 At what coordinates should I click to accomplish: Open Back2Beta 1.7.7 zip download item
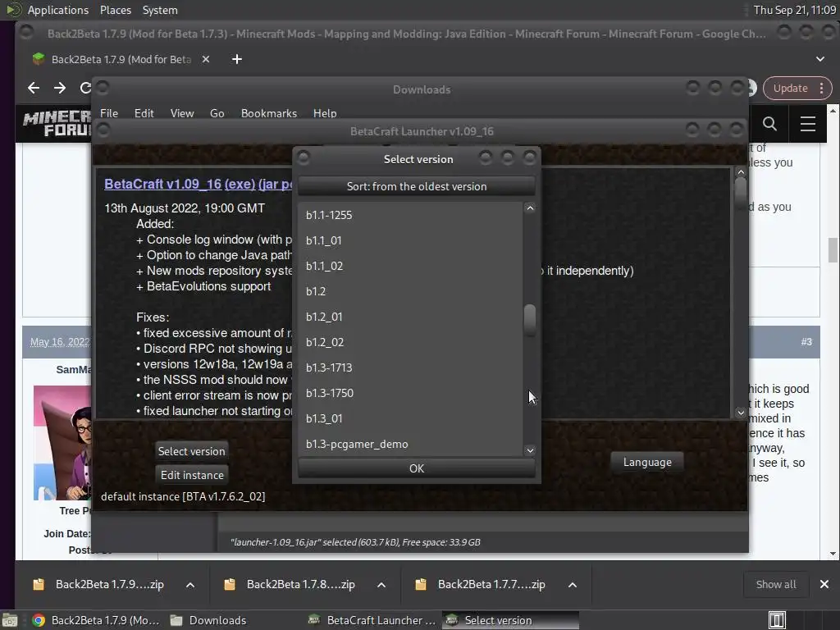point(481,584)
